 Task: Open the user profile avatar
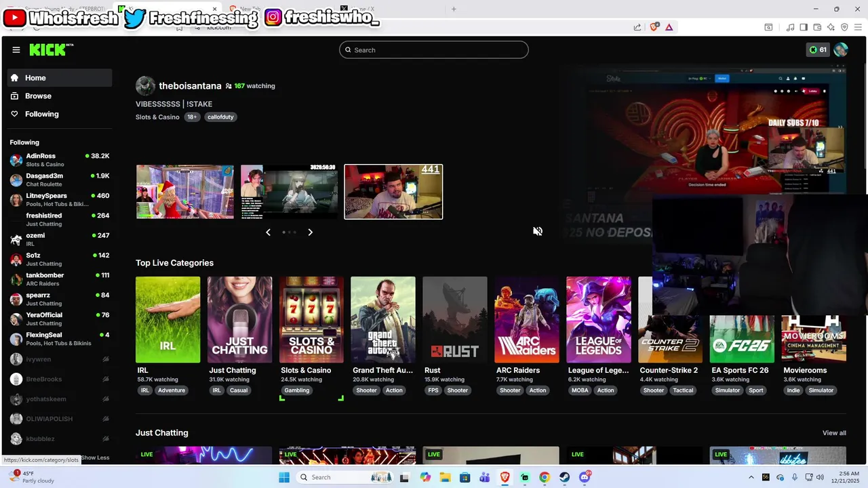841,49
